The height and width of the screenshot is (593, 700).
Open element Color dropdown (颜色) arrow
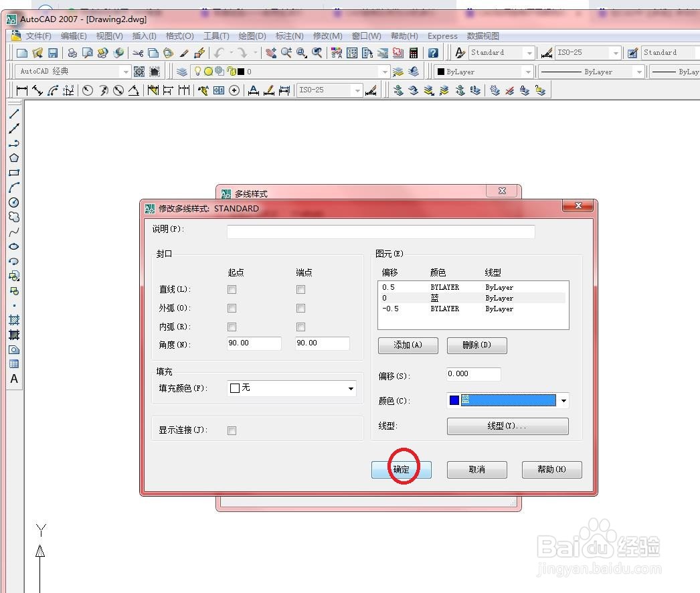tap(563, 400)
